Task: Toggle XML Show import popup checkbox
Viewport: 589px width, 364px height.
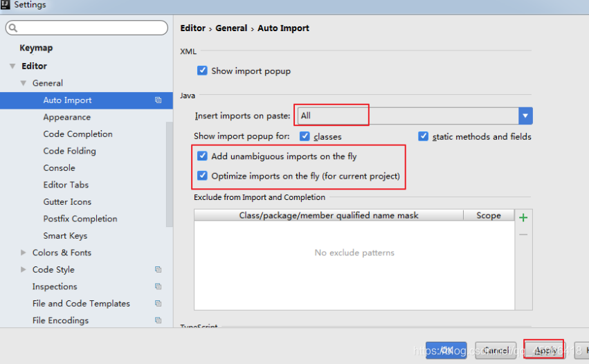Action: point(202,71)
